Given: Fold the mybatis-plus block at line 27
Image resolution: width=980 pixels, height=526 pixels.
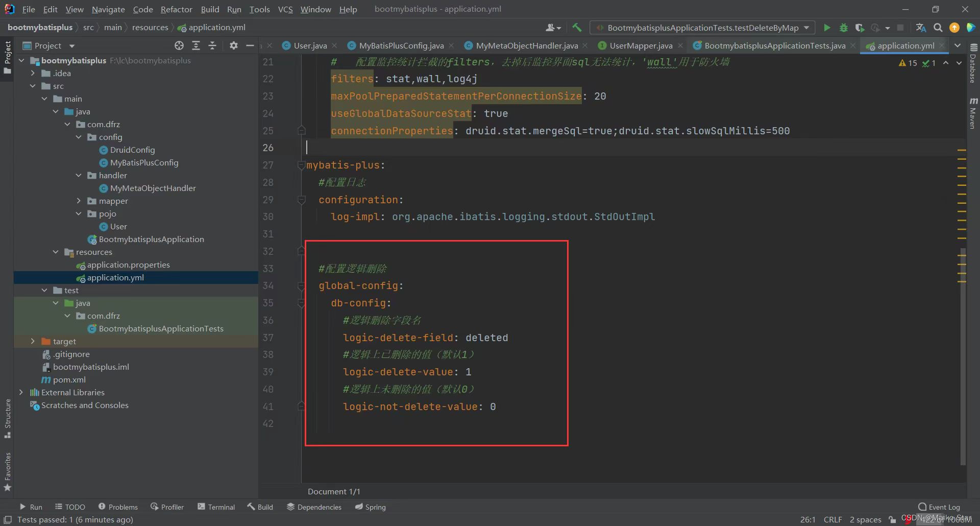Looking at the screenshot, I should click(x=301, y=165).
